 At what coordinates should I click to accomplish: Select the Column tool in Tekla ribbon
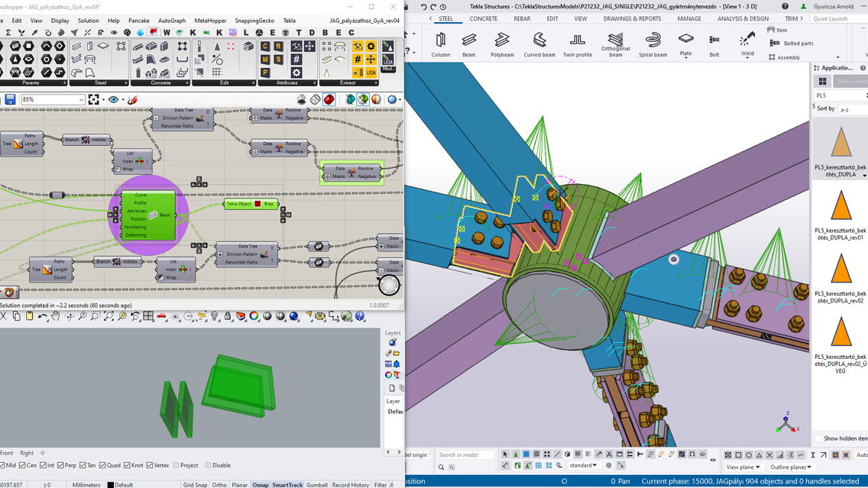pos(441,45)
